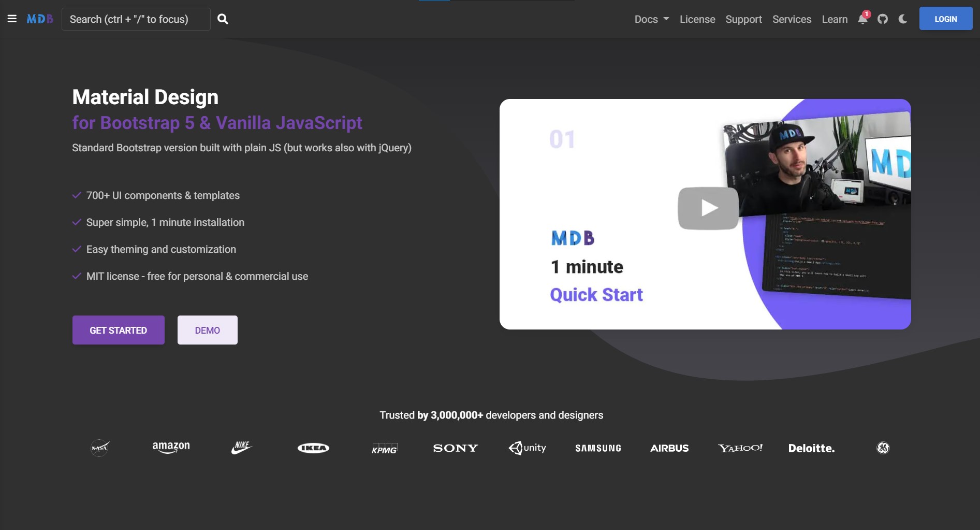Open the 1 minute Quick Start video thumbnail
The image size is (980, 530).
point(705,214)
